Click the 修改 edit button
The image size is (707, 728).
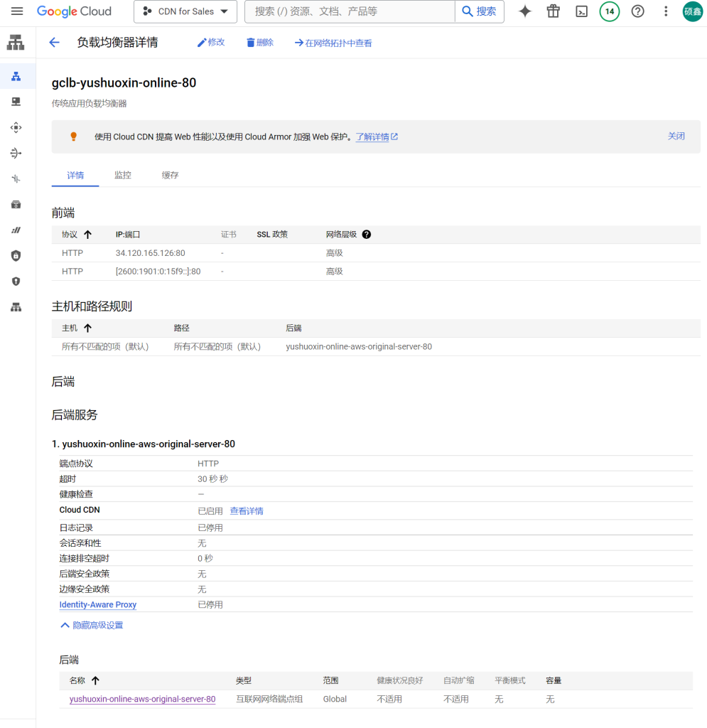(211, 43)
